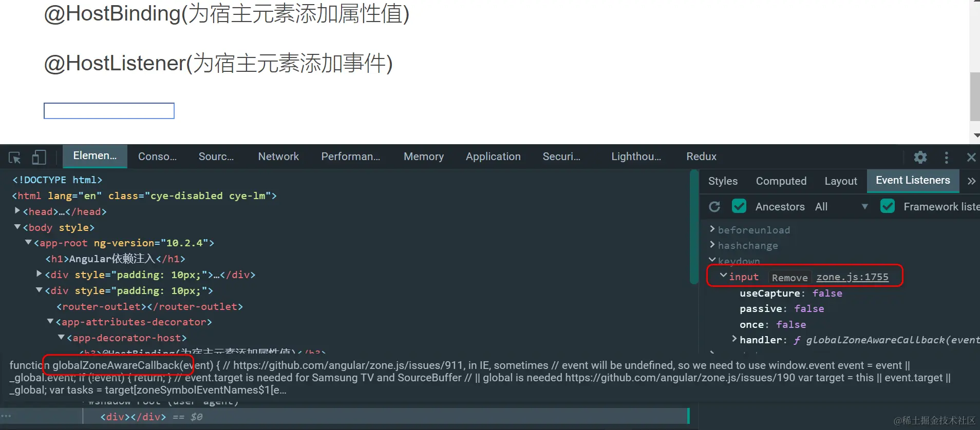Expand the first padding div node

point(40,274)
